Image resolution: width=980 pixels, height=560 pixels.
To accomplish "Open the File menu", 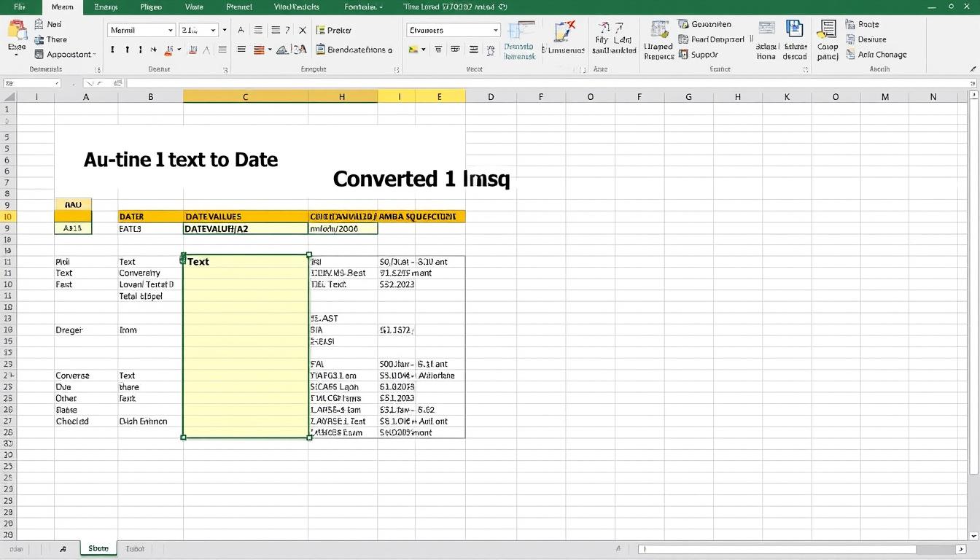I will (20, 7).
